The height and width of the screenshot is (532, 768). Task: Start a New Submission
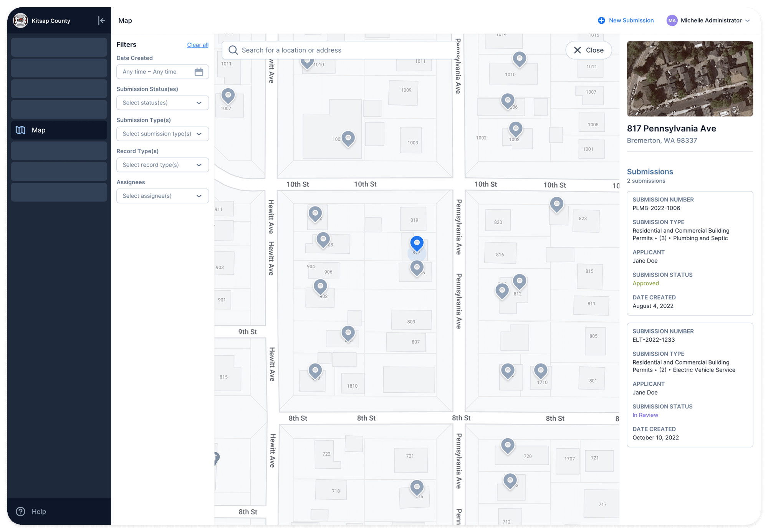[631, 20]
